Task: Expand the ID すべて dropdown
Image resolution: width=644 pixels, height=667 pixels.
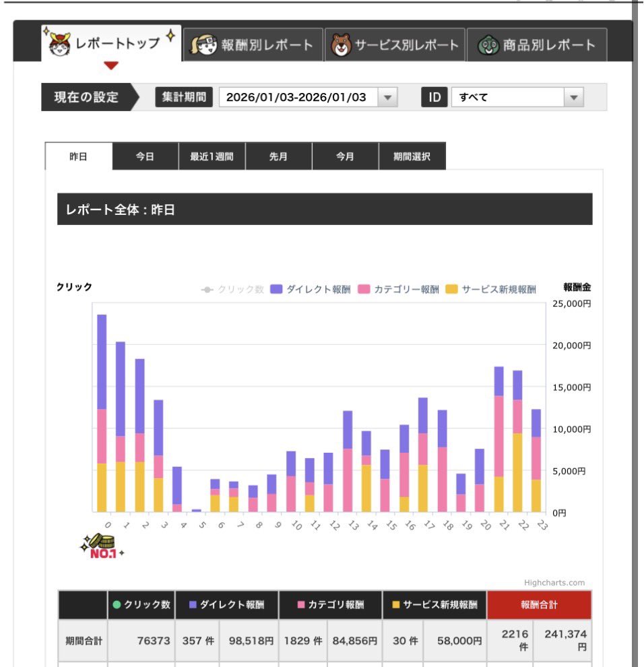Action: 573,97
